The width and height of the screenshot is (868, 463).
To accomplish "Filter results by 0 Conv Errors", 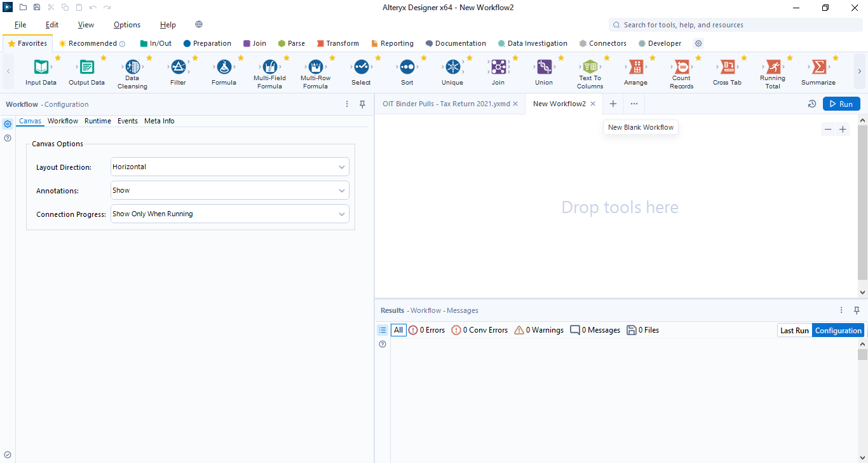I will point(480,330).
